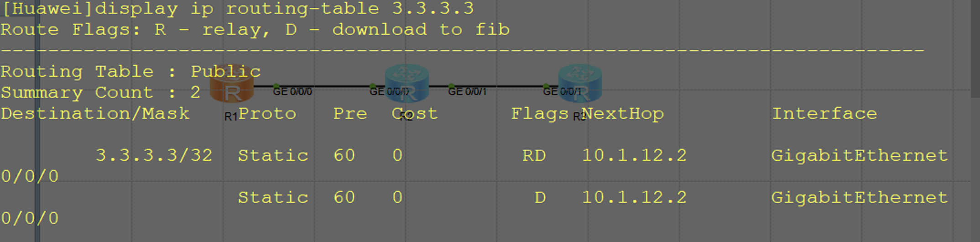Image resolution: width=980 pixels, height=242 pixels.
Task: Click the link between R2 and R3
Action: (x=494, y=86)
